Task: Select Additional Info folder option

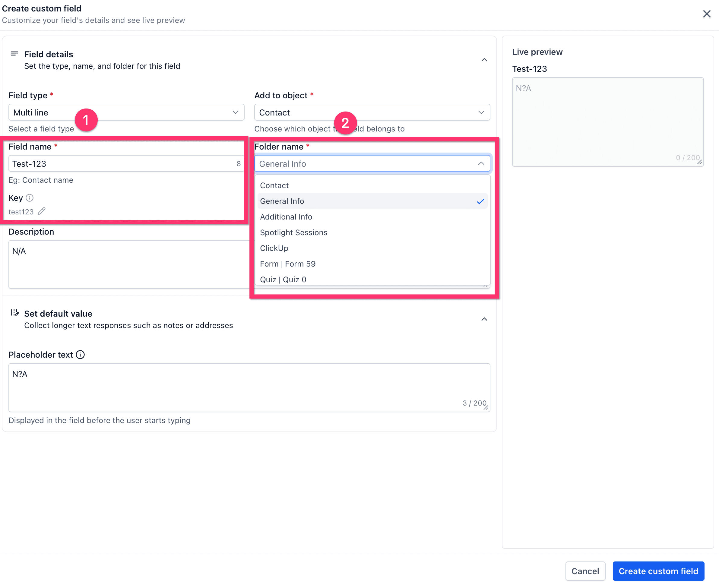Action: (x=286, y=217)
